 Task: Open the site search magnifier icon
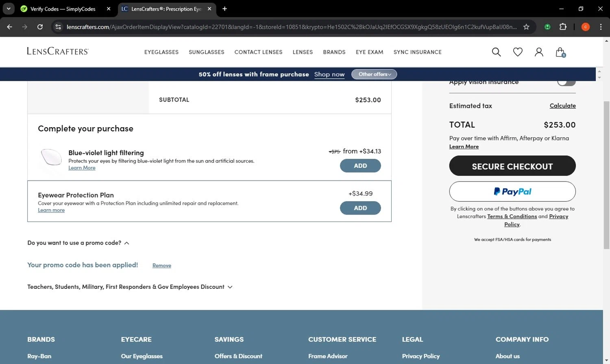tap(496, 52)
